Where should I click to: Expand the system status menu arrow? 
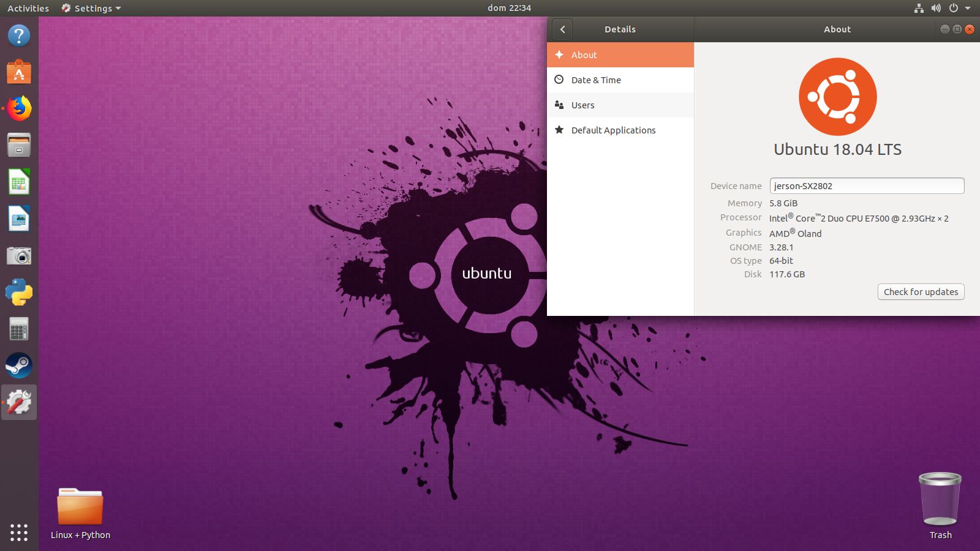(x=968, y=8)
